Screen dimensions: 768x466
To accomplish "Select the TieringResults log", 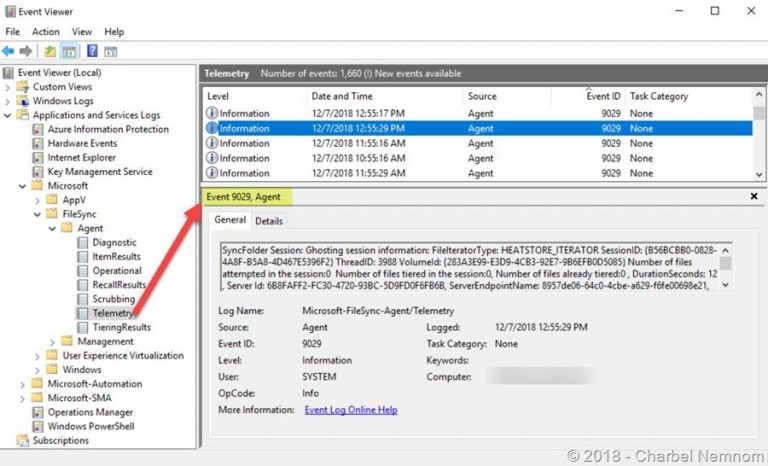I will click(x=121, y=327).
